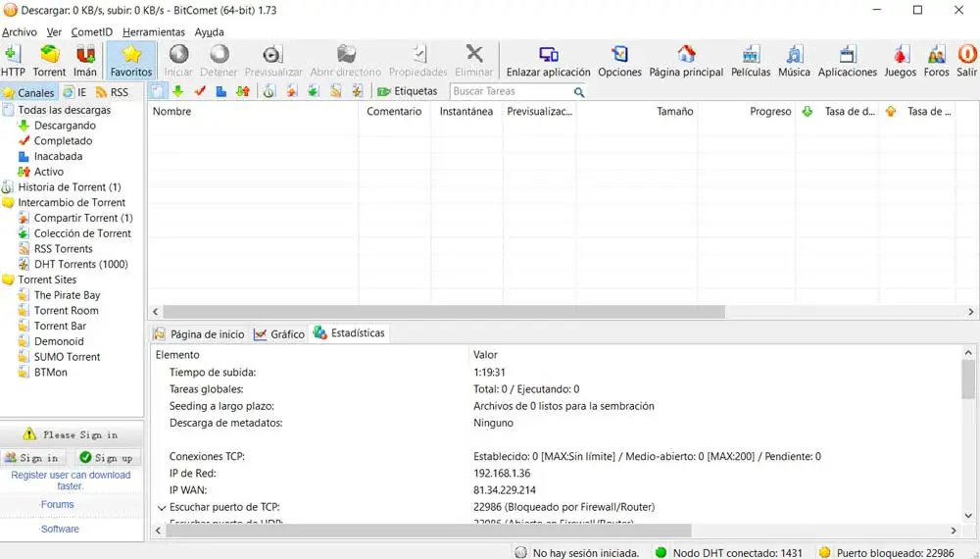980x559 pixels.
Task: Open the Juegos toolbar icon
Action: (900, 61)
